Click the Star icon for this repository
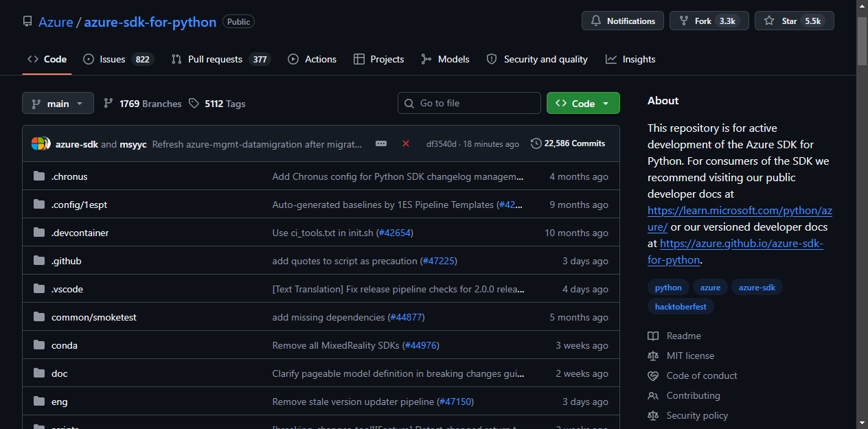 pos(769,21)
